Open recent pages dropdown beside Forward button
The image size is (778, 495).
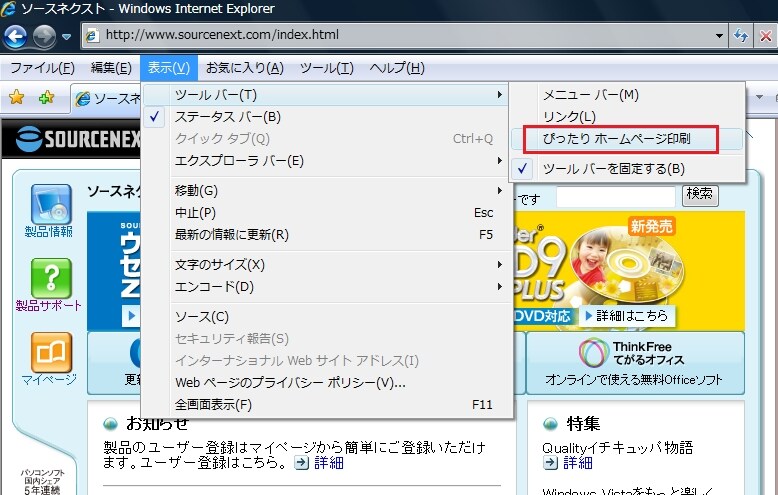pos(66,37)
